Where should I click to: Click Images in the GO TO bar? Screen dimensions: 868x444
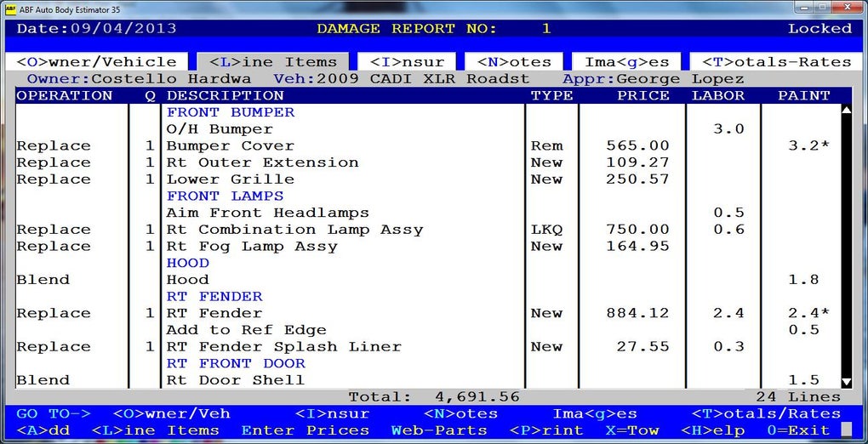click(595, 414)
